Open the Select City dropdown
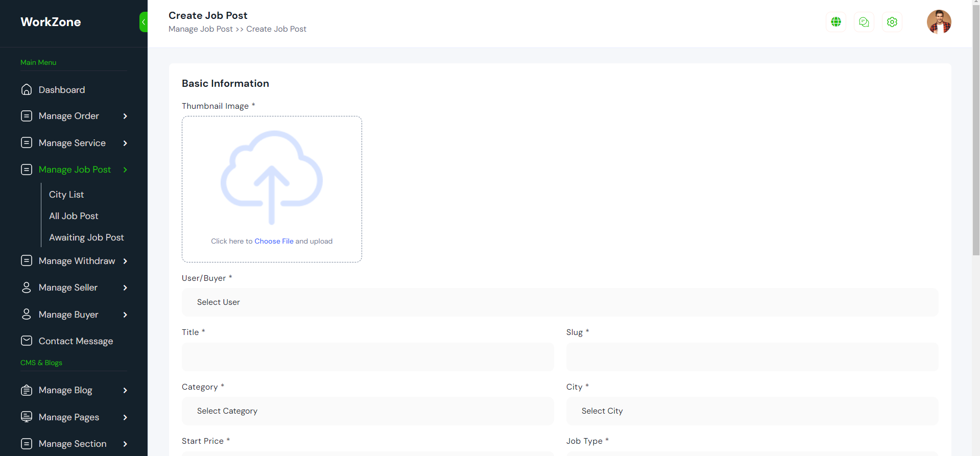This screenshot has width=980, height=456. [x=752, y=411]
